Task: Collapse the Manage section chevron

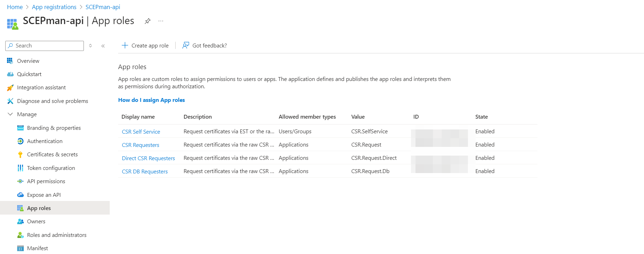Action: [10, 114]
